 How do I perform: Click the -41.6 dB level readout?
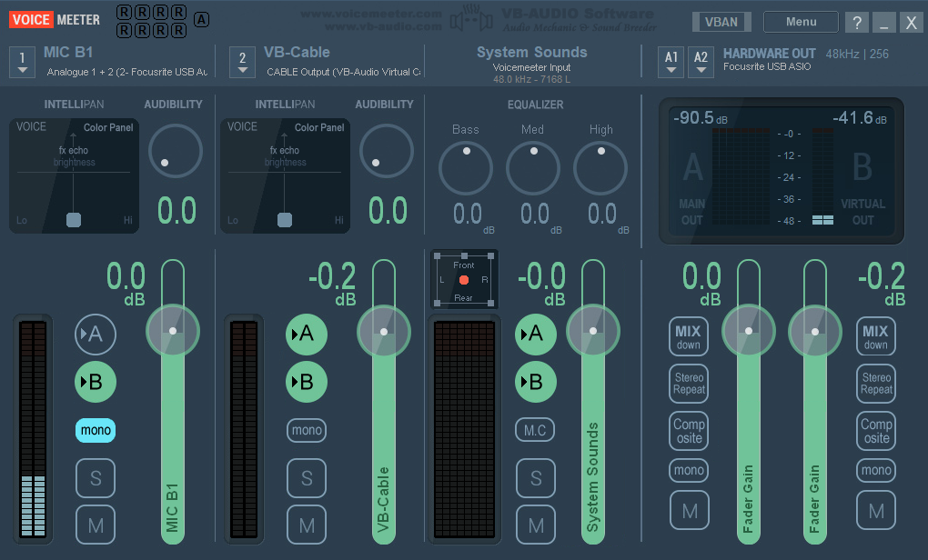point(860,117)
